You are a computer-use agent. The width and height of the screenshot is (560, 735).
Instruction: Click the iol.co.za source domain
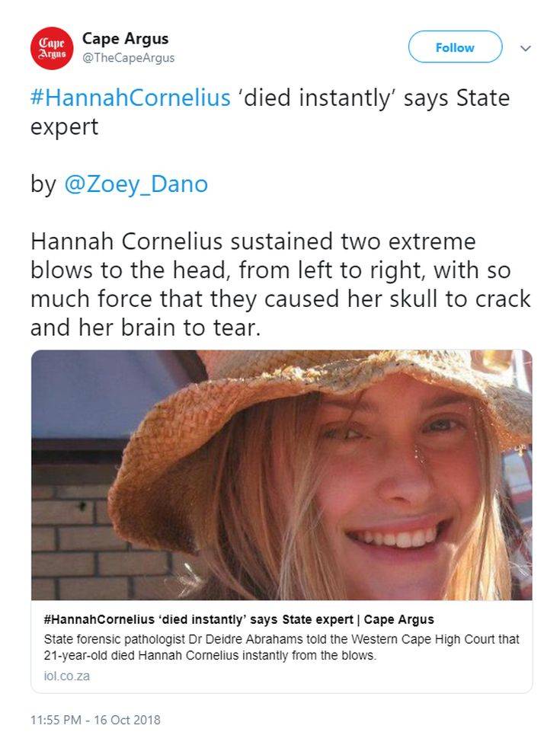click(66, 676)
